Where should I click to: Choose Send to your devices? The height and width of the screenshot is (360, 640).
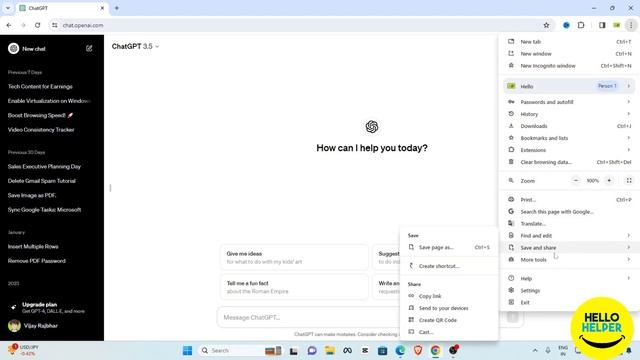click(449, 308)
